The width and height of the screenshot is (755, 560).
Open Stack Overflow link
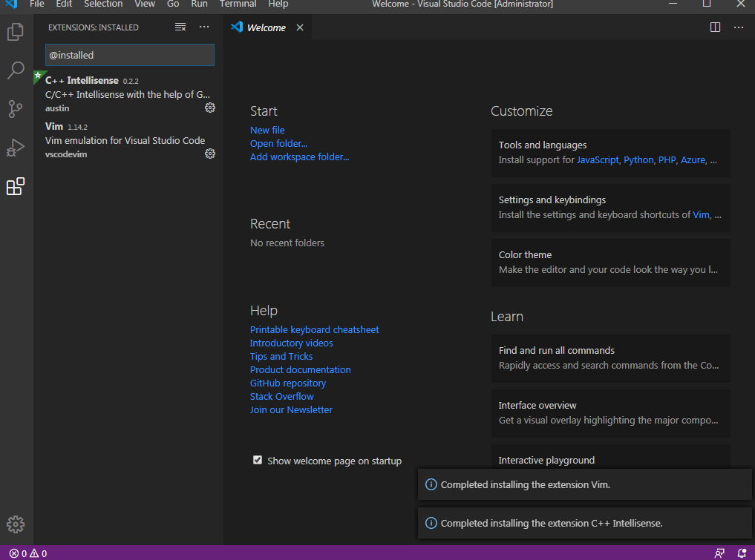pyautogui.click(x=281, y=396)
